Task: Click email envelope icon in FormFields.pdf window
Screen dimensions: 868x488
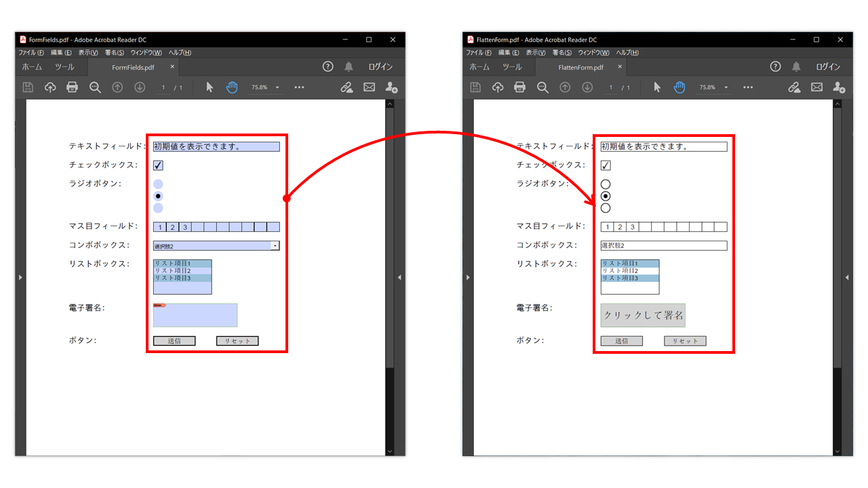Action: (369, 87)
